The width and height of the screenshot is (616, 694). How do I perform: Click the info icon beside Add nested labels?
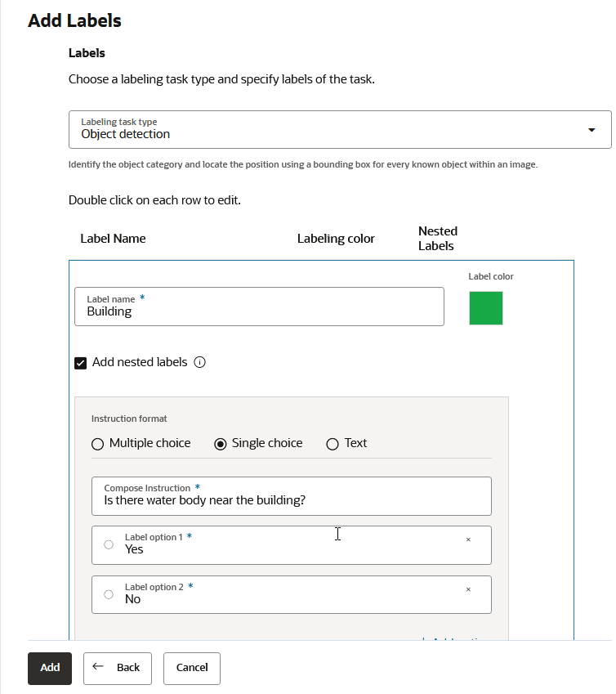199,362
